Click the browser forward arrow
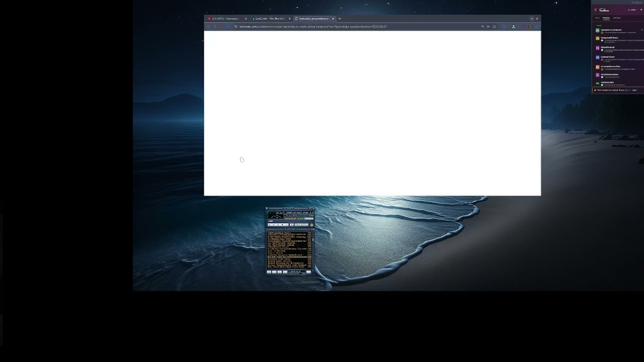 click(214, 26)
